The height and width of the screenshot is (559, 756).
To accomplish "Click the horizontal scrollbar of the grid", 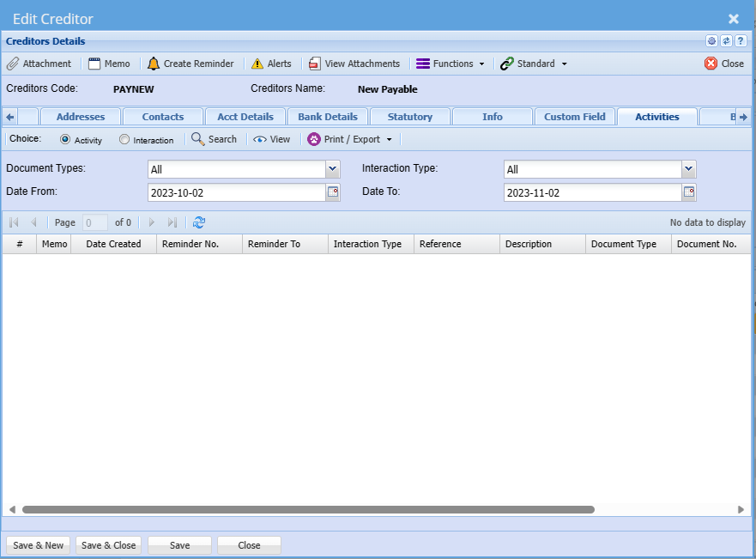I will 309,509.
